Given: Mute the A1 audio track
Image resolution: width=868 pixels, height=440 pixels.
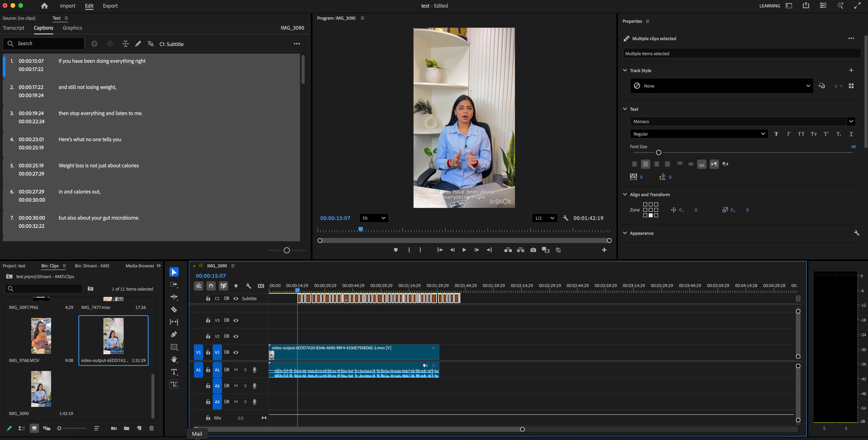Looking at the screenshot, I should pos(236,370).
